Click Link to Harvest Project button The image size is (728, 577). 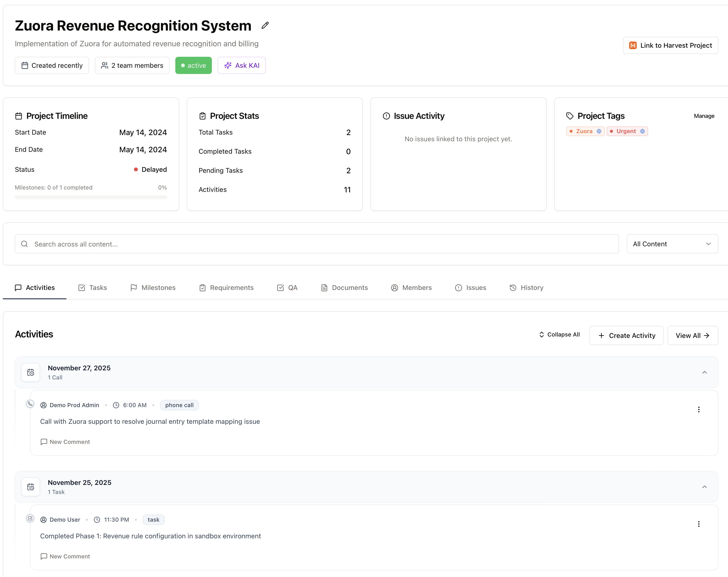click(670, 45)
